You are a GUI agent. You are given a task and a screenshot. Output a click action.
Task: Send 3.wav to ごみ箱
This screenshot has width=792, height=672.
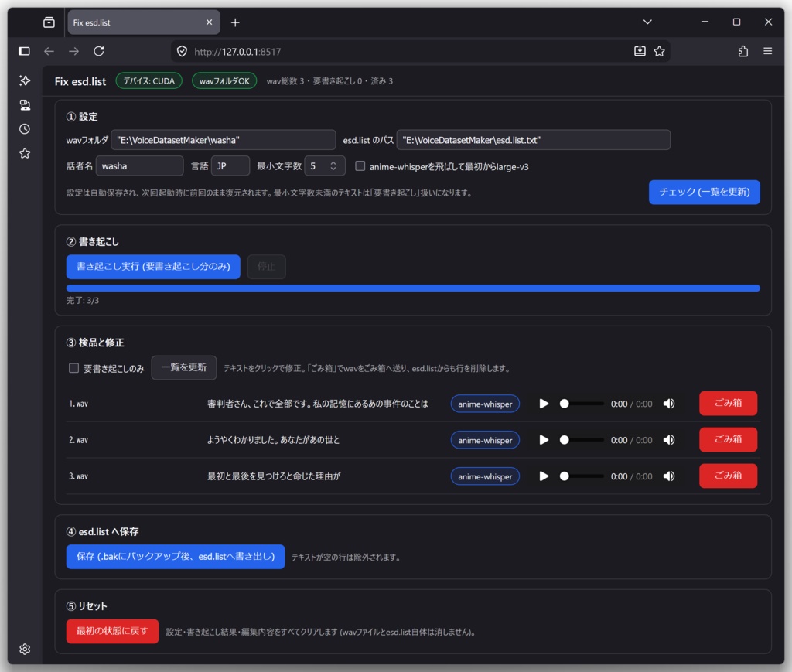(728, 476)
